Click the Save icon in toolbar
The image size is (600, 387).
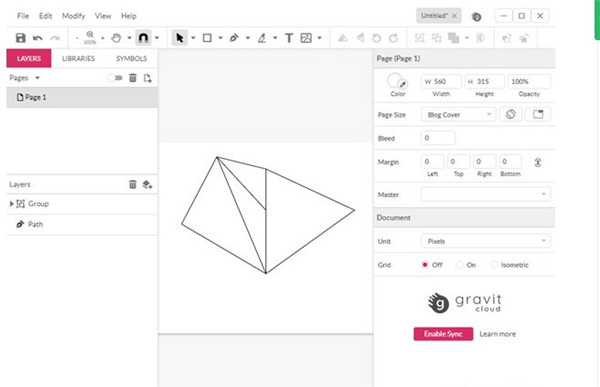pos(21,38)
